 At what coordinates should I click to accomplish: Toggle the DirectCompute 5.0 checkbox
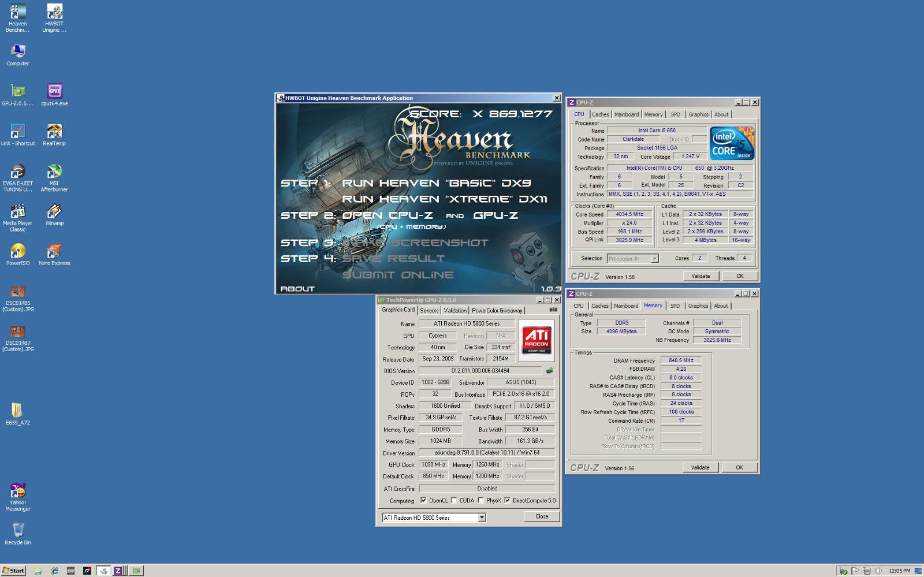pyautogui.click(x=507, y=501)
